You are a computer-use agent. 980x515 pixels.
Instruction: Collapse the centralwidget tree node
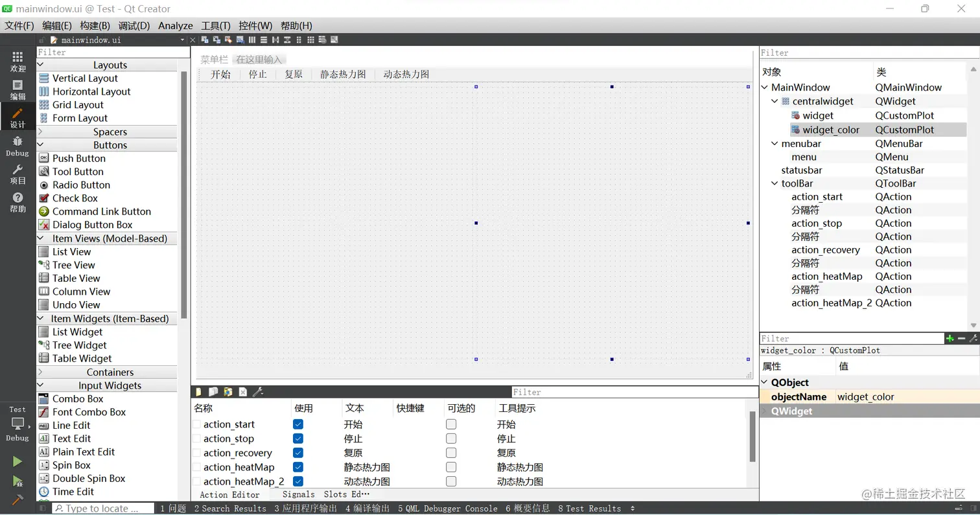click(775, 101)
